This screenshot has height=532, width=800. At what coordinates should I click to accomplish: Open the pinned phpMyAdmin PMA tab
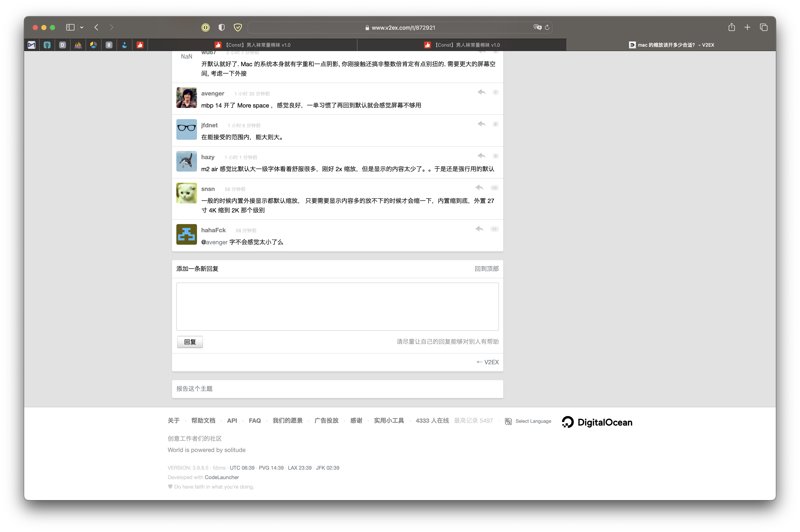[x=78, y=45]
